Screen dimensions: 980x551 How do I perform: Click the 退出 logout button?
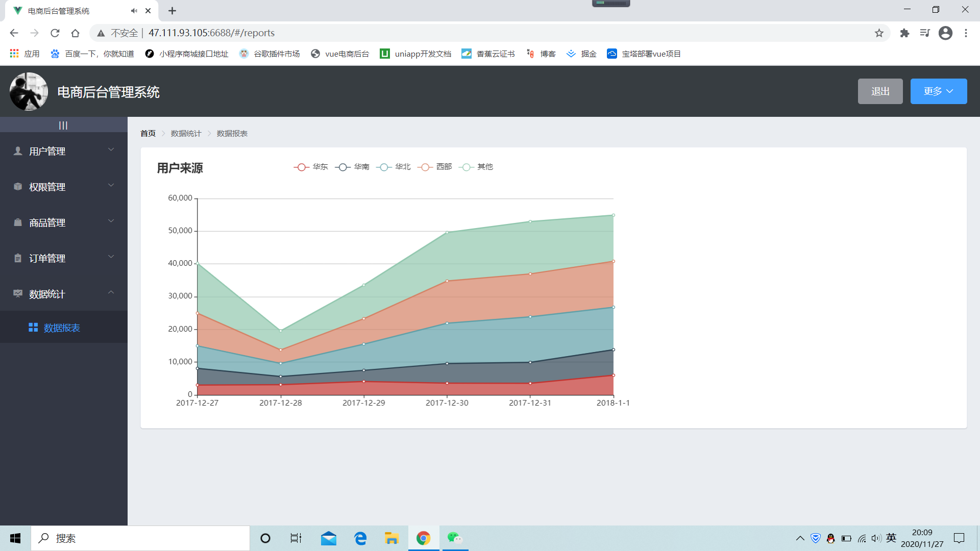click(x=880, y=91)
